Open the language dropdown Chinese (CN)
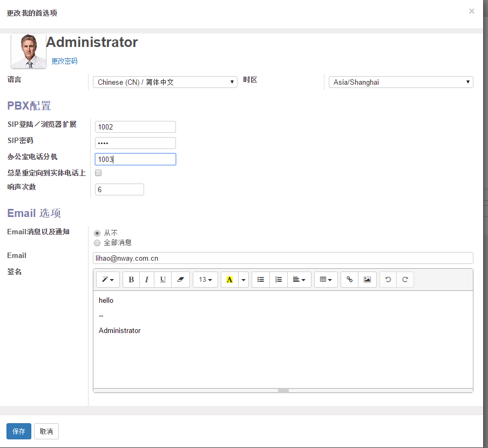The height and width of the screenshot is (448, 488). point(165,82)
